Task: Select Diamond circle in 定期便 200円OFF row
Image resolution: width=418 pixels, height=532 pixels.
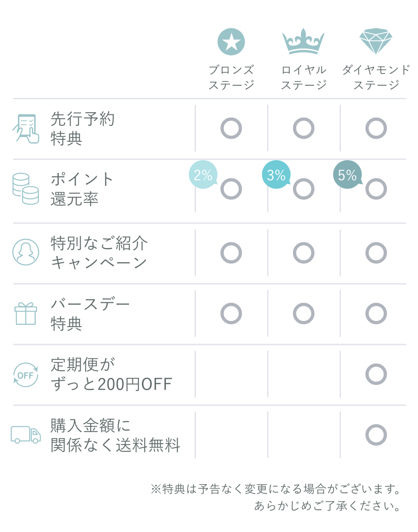Action: (x=376, y=374)
